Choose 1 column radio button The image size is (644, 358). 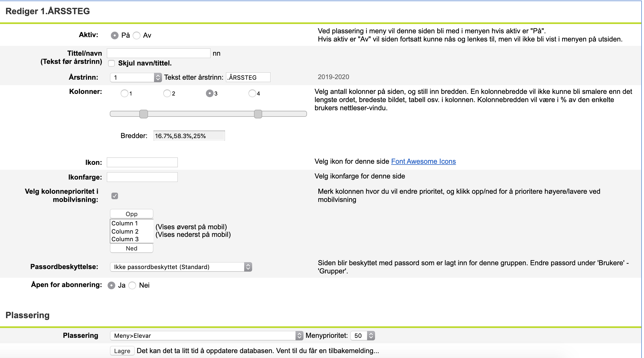[124, 94]
